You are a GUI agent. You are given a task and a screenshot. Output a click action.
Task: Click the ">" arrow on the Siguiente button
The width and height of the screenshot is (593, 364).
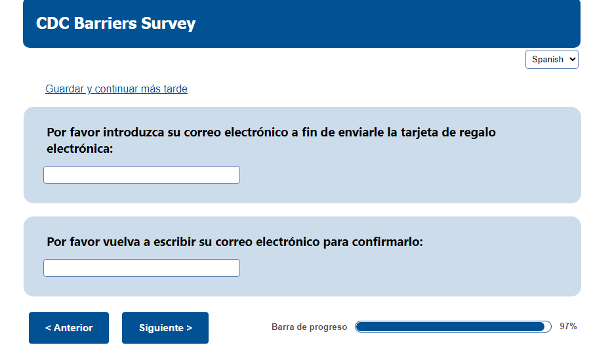coord(189,328)
